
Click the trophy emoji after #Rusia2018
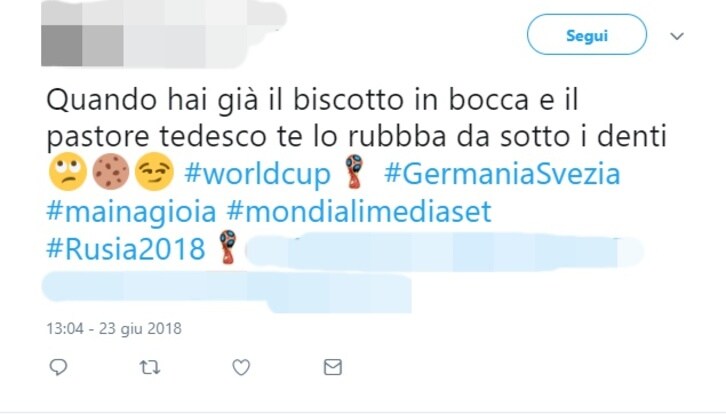pos(228,247)
